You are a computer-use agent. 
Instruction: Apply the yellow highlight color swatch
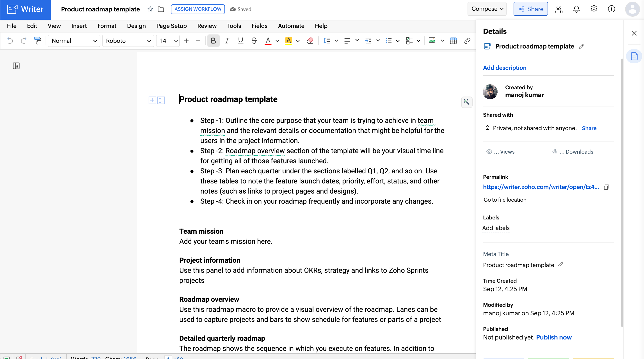tap(289, 41)
